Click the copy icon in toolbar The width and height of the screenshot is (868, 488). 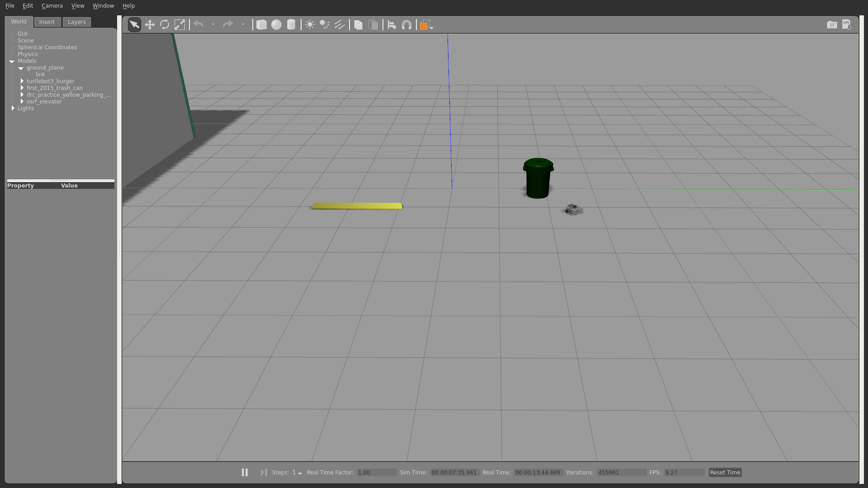click(x=359, y=25)
